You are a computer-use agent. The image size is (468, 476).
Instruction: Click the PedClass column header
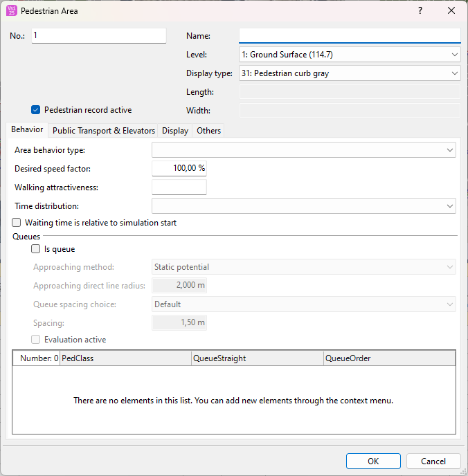[125, 358]
